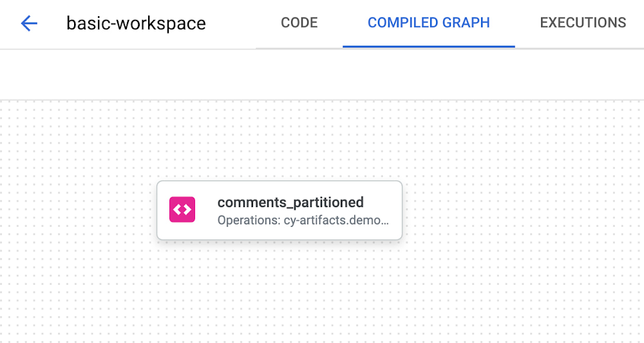Select the comments_partitioned node label
The width and height of the screenshot is (644, 343).
(x=290, y=202)
